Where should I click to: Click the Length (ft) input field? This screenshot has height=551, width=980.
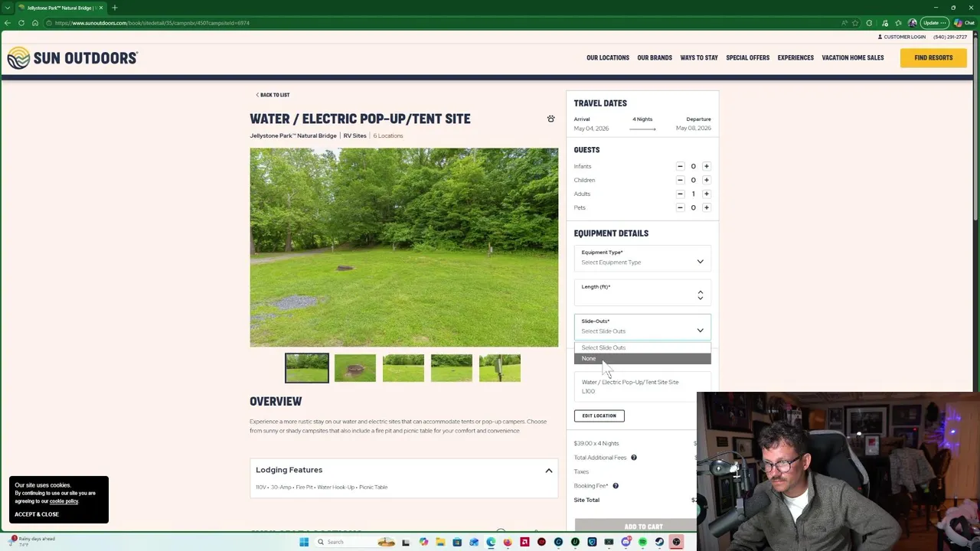pos(642,292)
